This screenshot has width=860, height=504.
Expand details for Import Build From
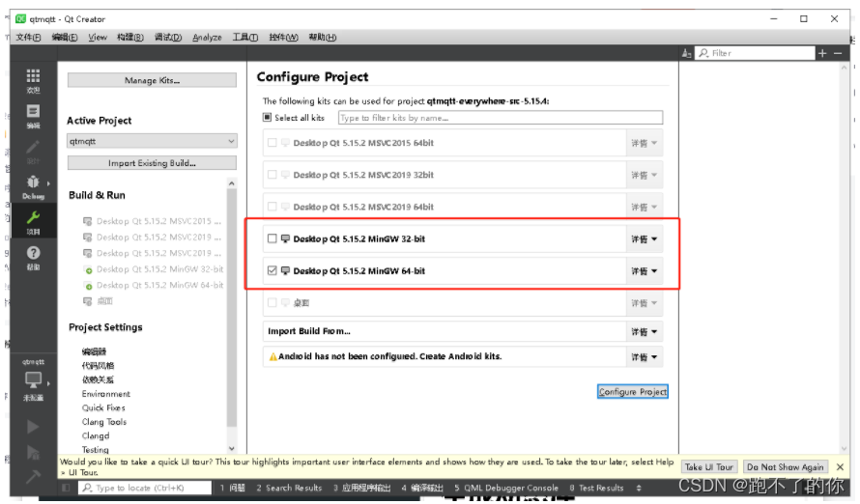click(x=644, y=331)
